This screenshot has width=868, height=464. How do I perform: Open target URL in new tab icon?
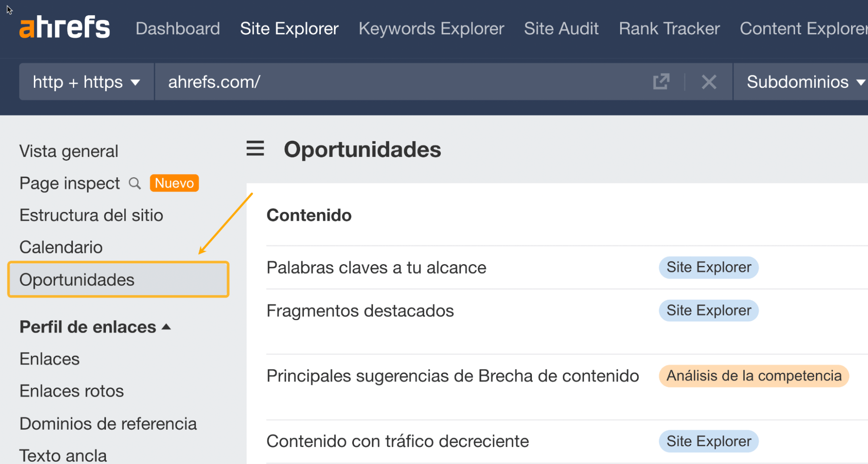(x=660, y=82)
